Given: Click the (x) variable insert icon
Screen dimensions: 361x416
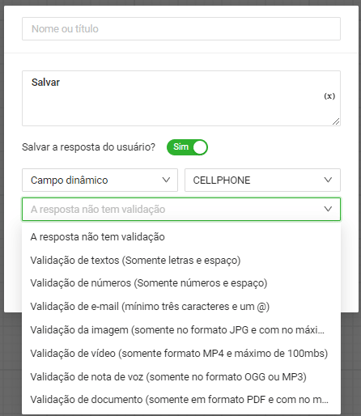Looking at the screenshot, I should coord(329,96).
